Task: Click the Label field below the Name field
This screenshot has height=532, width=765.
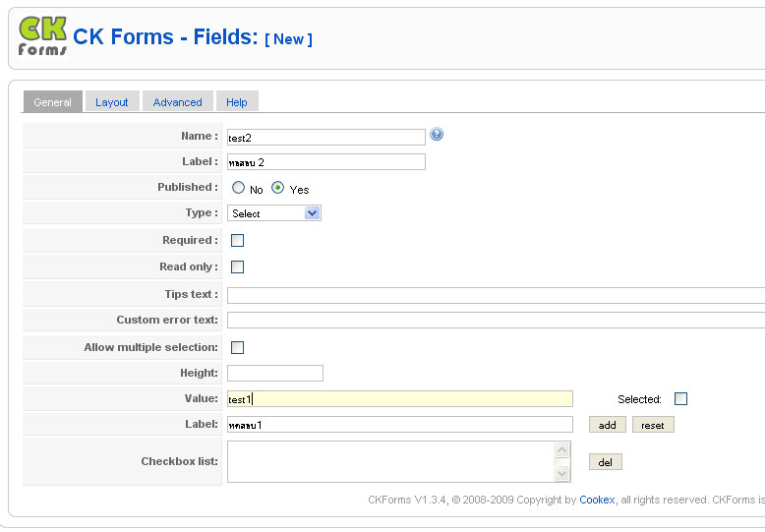Action: tap(326, 162)
